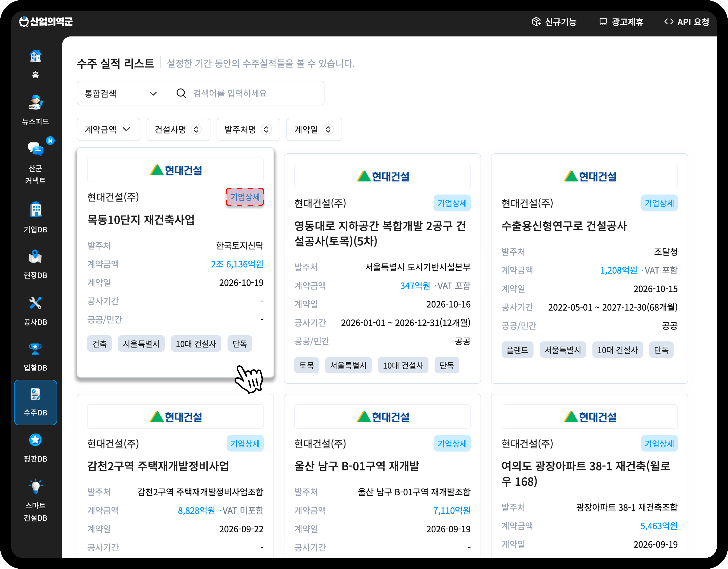Open the 입찰DB trophy icon

click(35, 349)
